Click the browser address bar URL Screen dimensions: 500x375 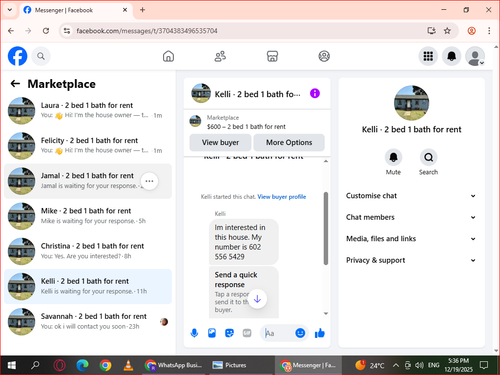coord(147,31)
